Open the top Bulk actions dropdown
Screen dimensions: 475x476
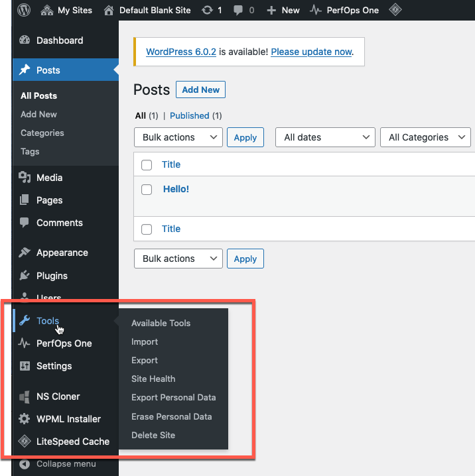click(x=178, y=137)
